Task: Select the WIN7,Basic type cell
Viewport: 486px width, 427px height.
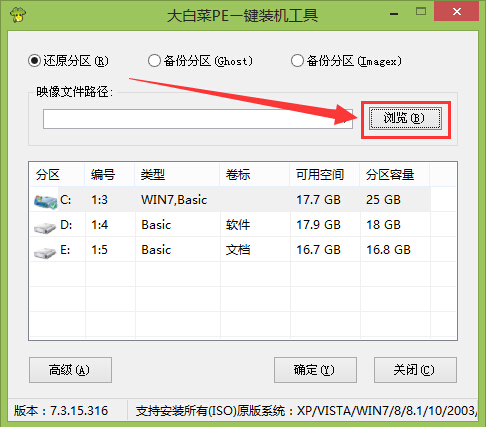Action: coord(174,200)
